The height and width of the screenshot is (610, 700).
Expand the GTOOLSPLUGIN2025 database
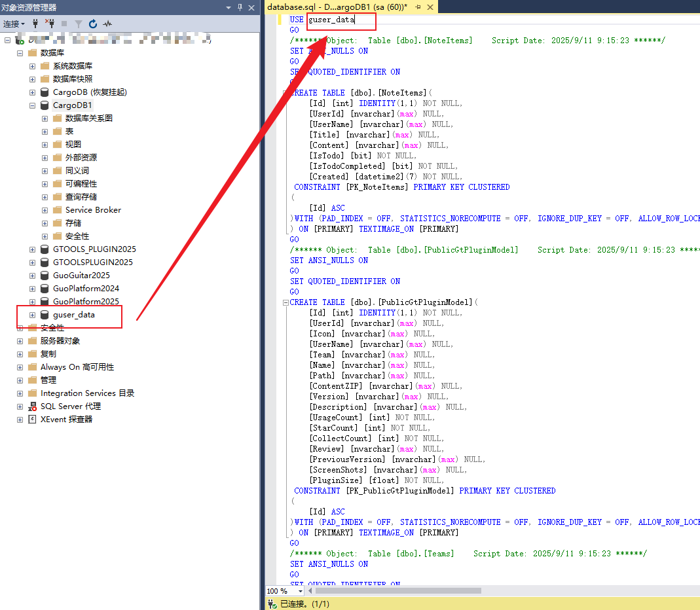pos(32,262)
